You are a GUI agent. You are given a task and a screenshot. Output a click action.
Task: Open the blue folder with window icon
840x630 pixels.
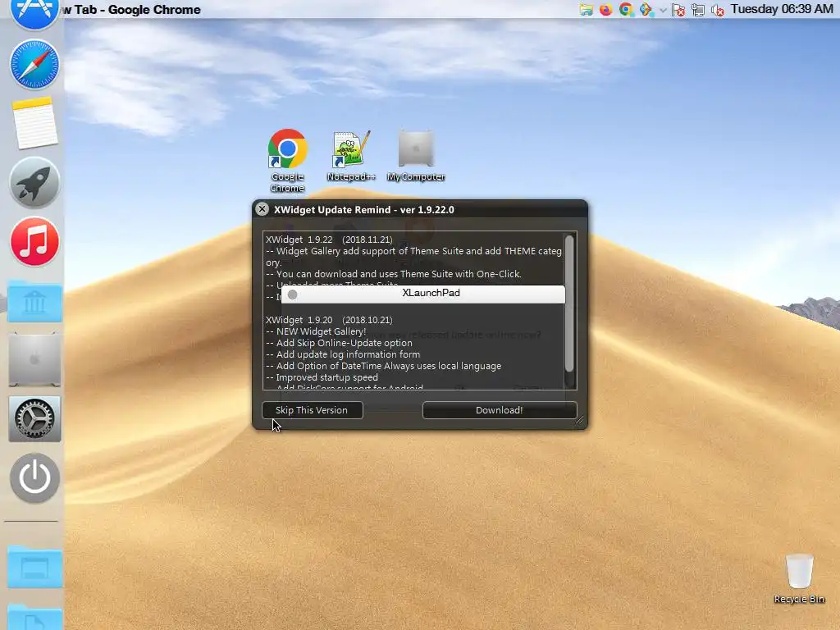point(34,567)
